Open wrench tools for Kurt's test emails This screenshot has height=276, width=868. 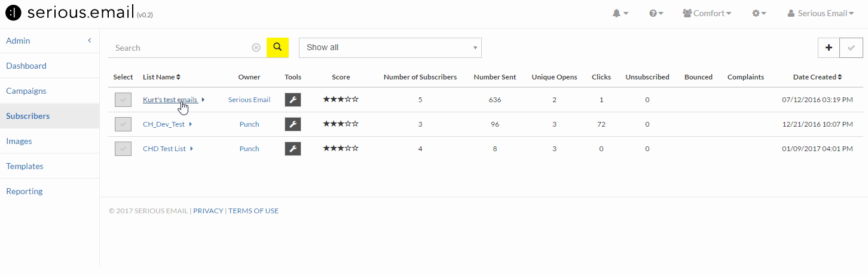[x=293, y=100]
